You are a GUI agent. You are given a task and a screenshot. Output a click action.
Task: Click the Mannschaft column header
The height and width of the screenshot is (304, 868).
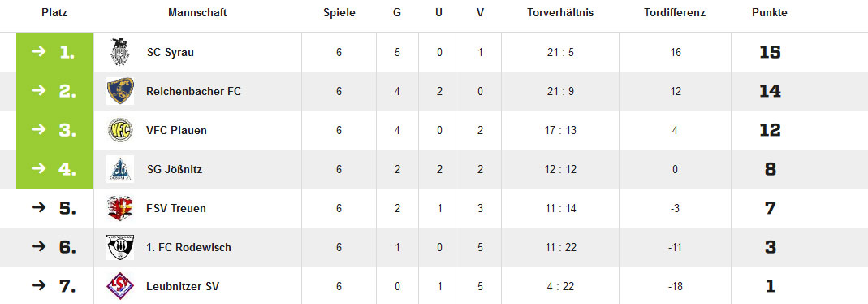[197, 13]
